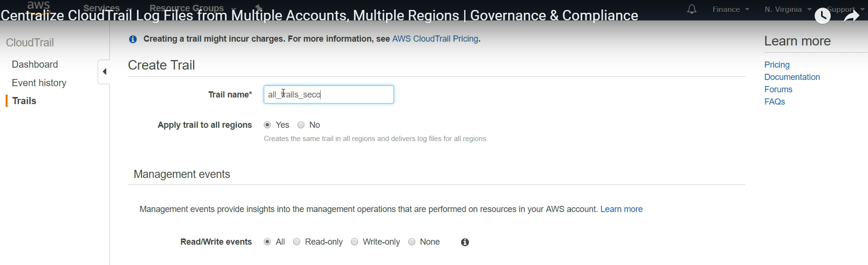
Task: Click into the Trail name input field
Action: [329, 95]
